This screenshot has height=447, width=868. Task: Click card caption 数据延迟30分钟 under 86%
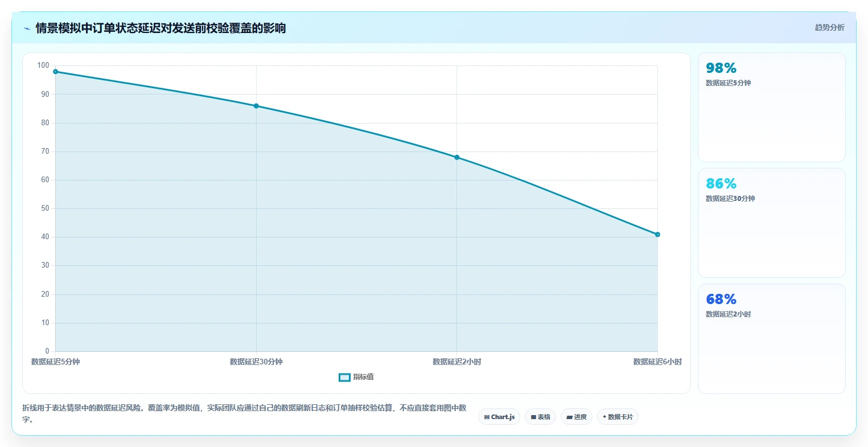tap(730, 199)
